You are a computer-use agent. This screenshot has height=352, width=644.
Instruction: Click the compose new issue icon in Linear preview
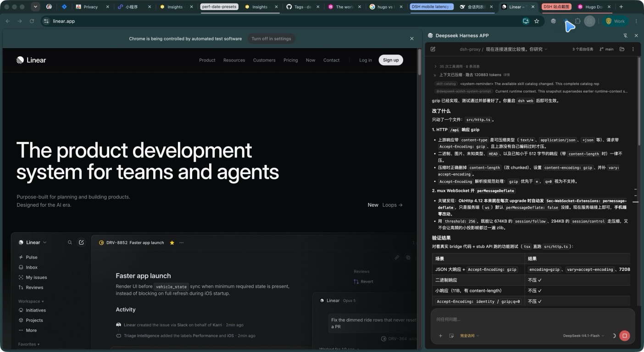tap(81, 242)
